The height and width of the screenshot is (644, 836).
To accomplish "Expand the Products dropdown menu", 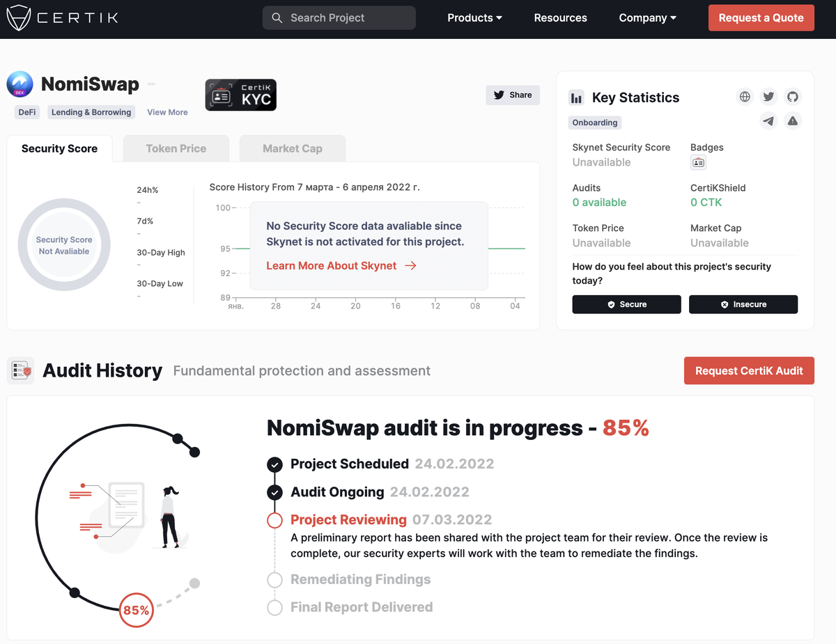I will (x=474, y=18).
